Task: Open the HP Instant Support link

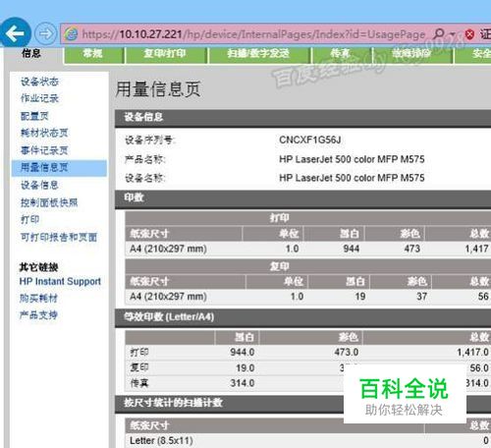Action: 60,281
